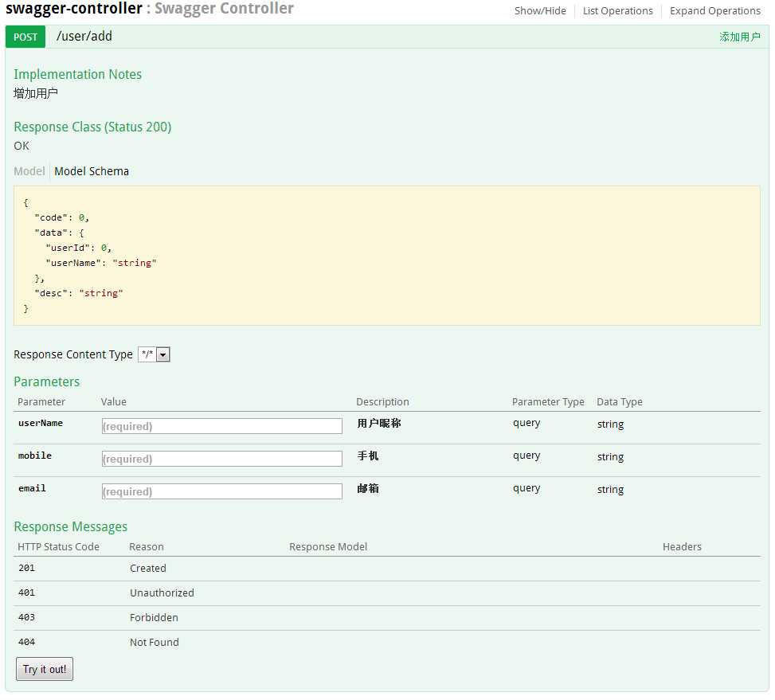The image size is (775, 700).
Task: Click the email parameter name
Action: coord(32,489)
